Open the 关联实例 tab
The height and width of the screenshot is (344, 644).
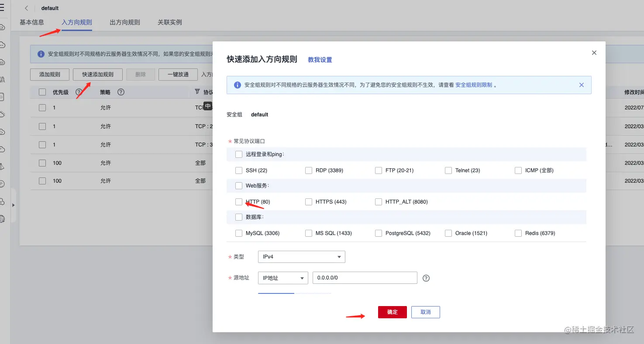click(170, 22)
